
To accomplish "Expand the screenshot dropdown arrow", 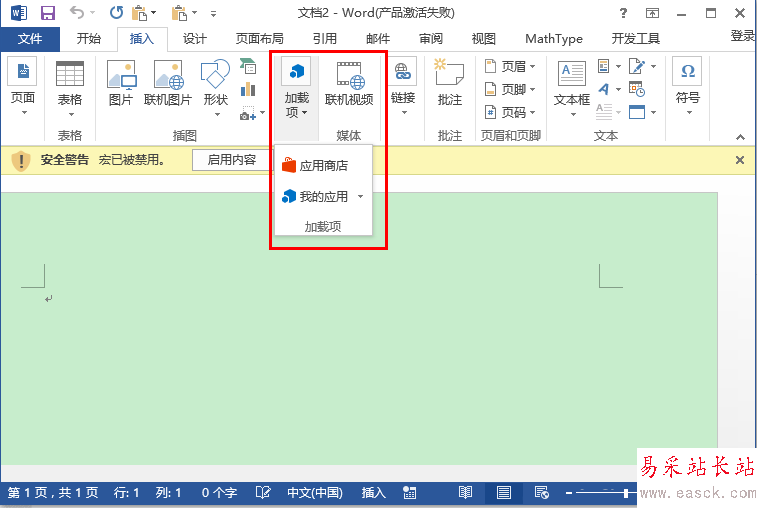I will tap(262, 113).
